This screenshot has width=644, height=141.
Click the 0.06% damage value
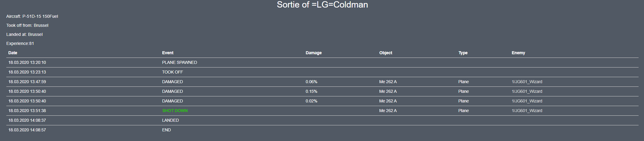tap(311, 82)
